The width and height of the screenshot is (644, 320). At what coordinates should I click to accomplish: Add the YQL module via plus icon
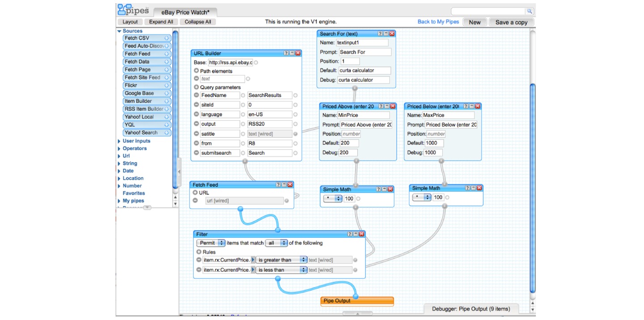click(167, 125)
